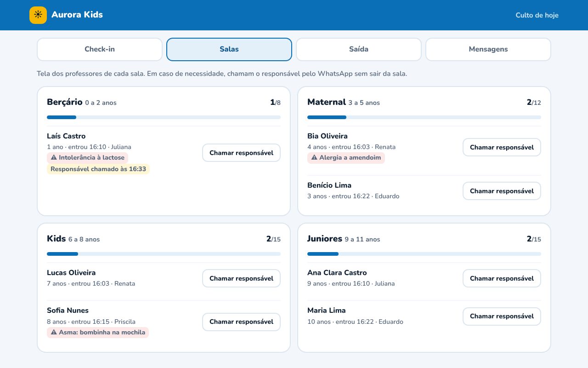Click the '6 a 8 anos' age range label
Screen dimensions: 588x368
[x=84, y=240]
